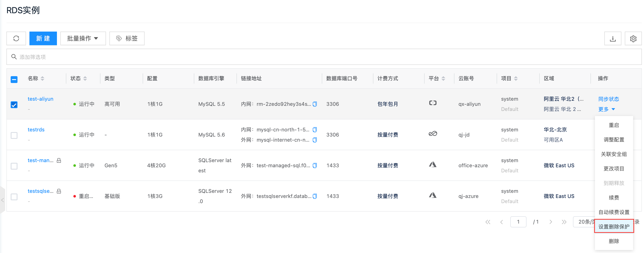Copy the test-aliyun internal address
644x253 pixels.
315,104
